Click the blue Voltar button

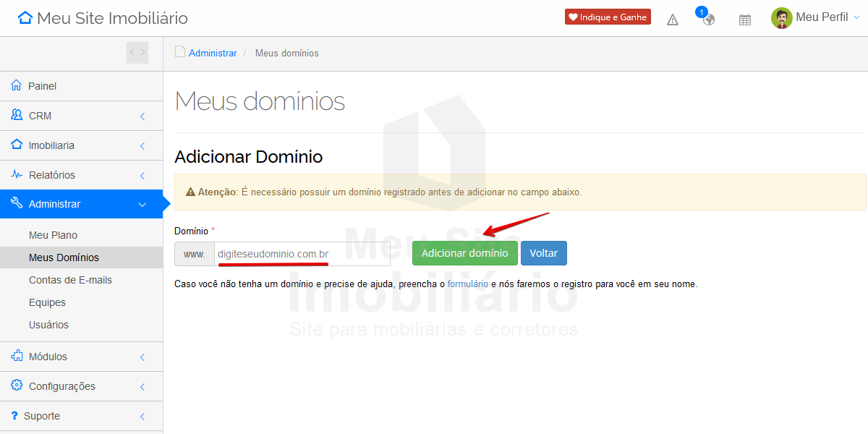point(544,253)
